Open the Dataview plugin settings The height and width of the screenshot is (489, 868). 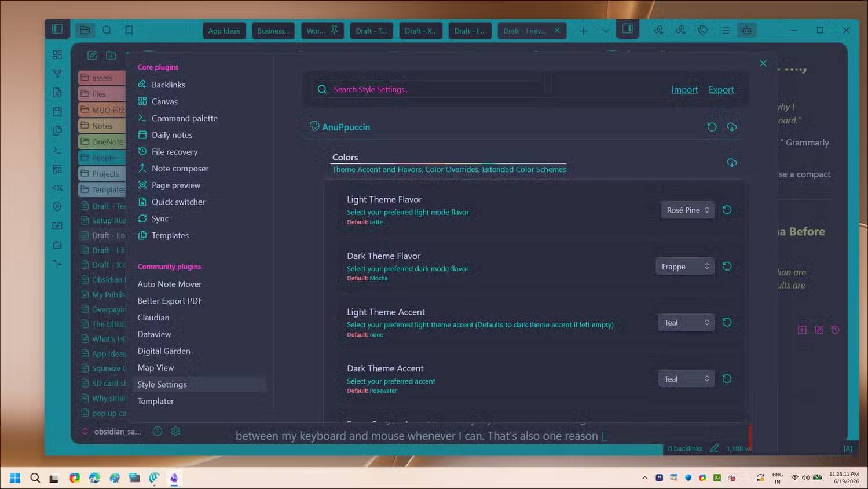(154, 334)
